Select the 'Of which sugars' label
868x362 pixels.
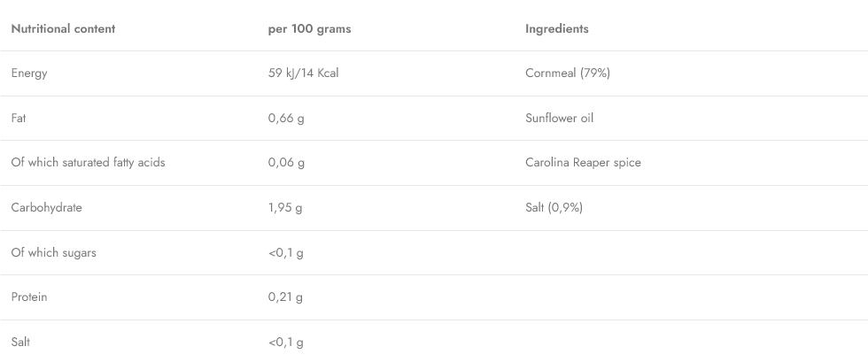coord(53,252)
